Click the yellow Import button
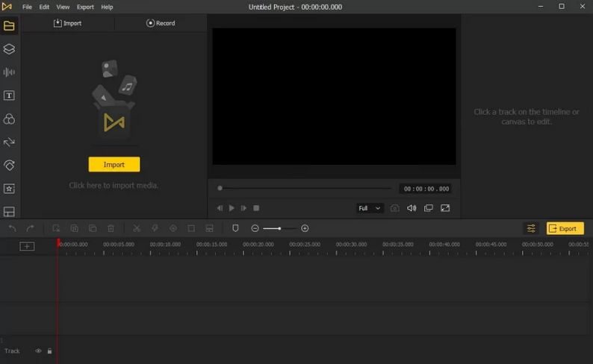 tap(114, 164)
